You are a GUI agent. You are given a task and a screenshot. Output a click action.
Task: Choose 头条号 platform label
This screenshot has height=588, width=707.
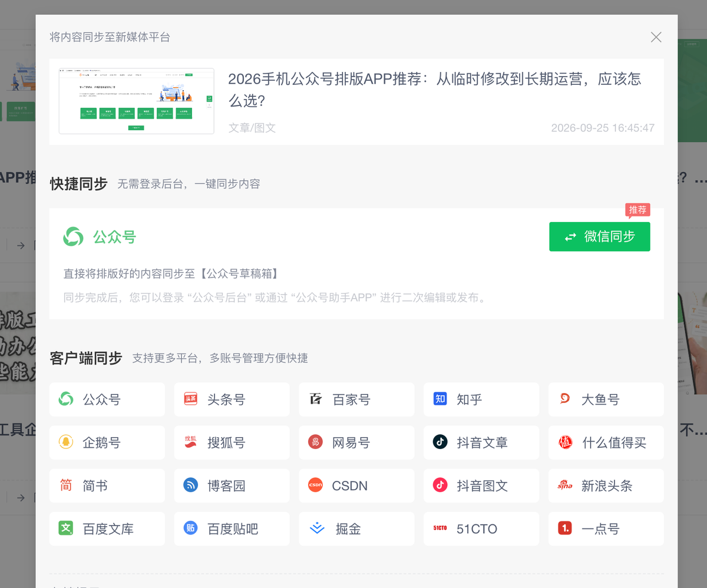click(226, 399)
